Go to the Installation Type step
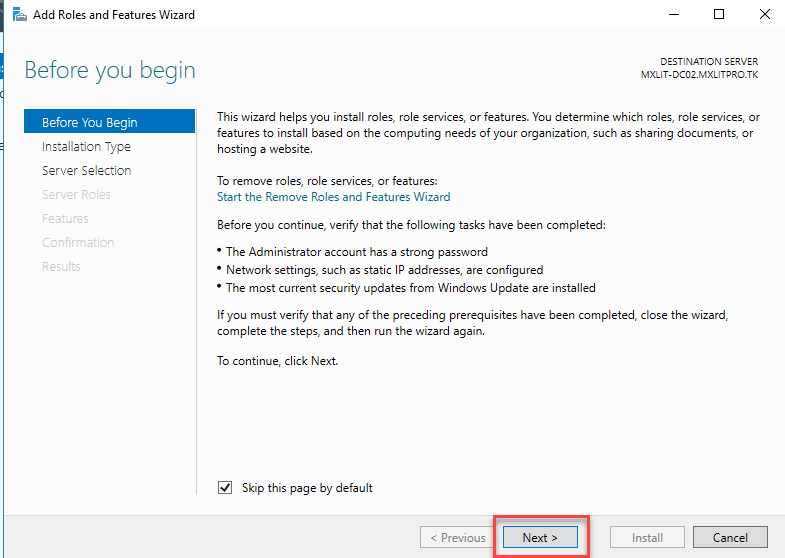Image resolution: width=785 pixels, height=558 pixels. (x=86, y=146)
